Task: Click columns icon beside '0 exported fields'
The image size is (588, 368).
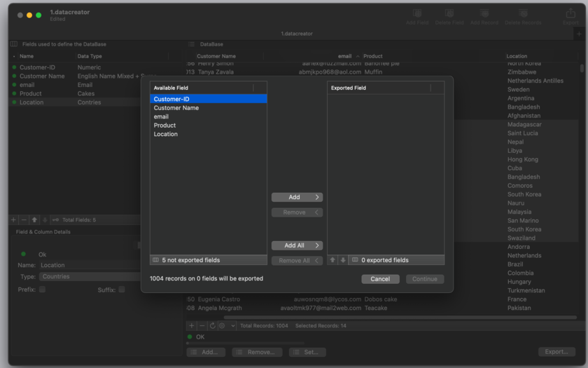Action: coord(355,260)
